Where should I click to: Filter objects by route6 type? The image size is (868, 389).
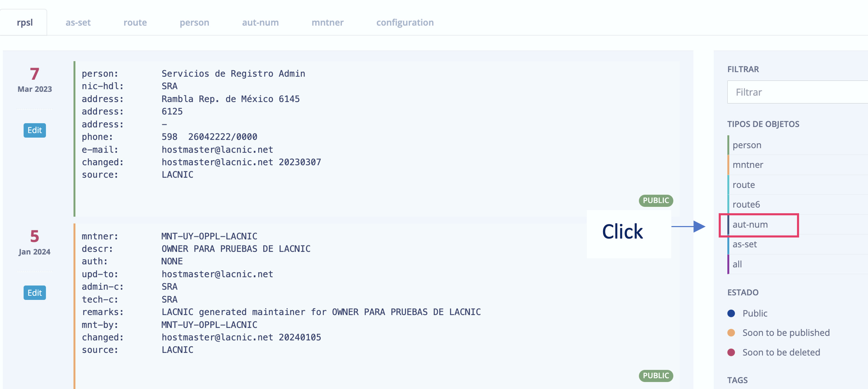[746, 205]
